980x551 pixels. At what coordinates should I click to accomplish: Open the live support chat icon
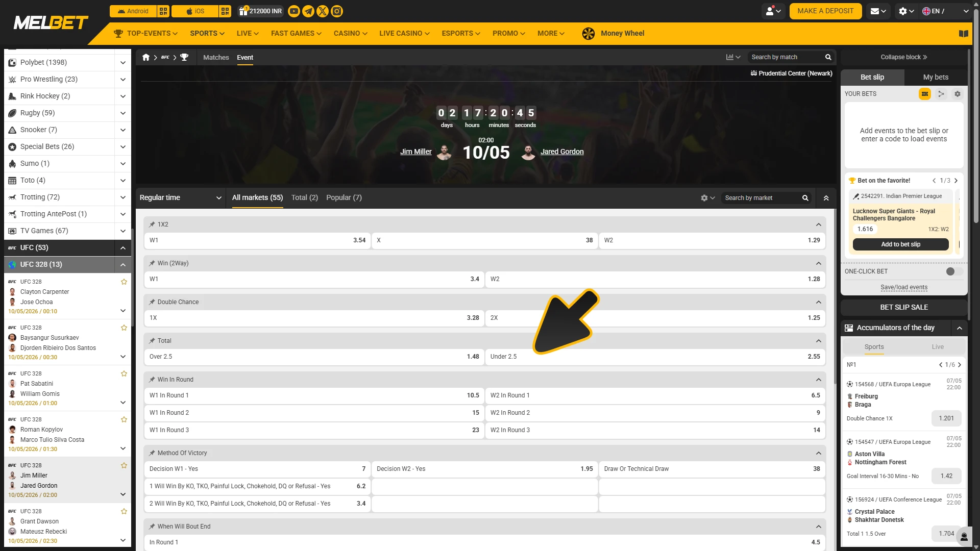964,537
